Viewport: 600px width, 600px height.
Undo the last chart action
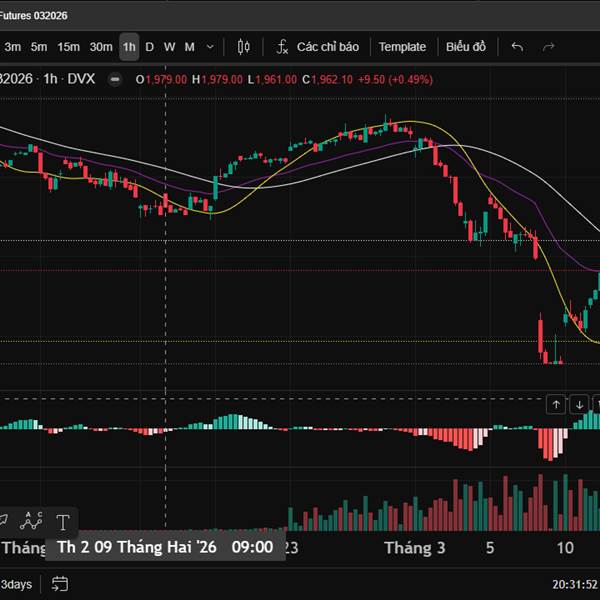517,47
